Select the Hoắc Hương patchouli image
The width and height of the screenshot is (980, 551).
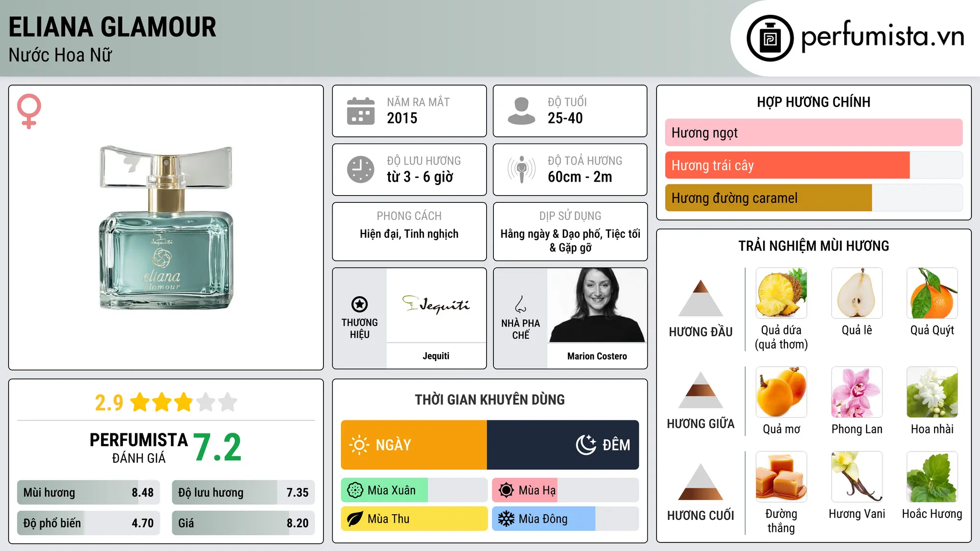[x=932, y=477]
